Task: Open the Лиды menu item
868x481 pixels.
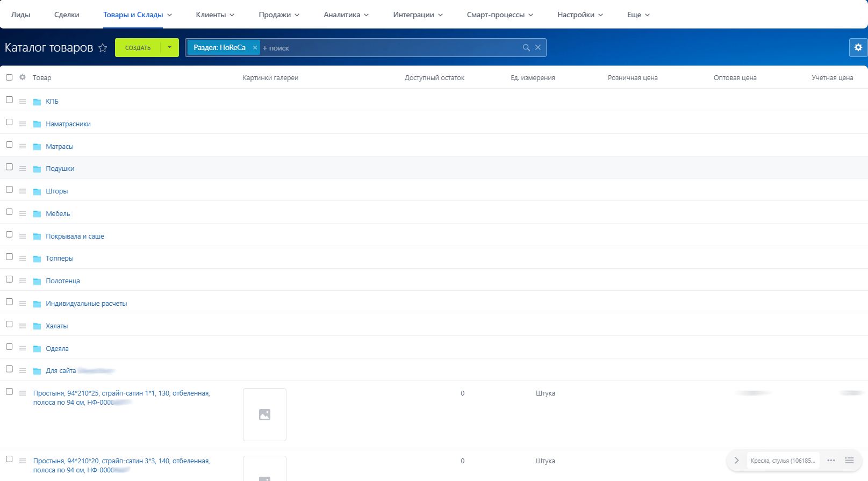Action: click(21, 15)
